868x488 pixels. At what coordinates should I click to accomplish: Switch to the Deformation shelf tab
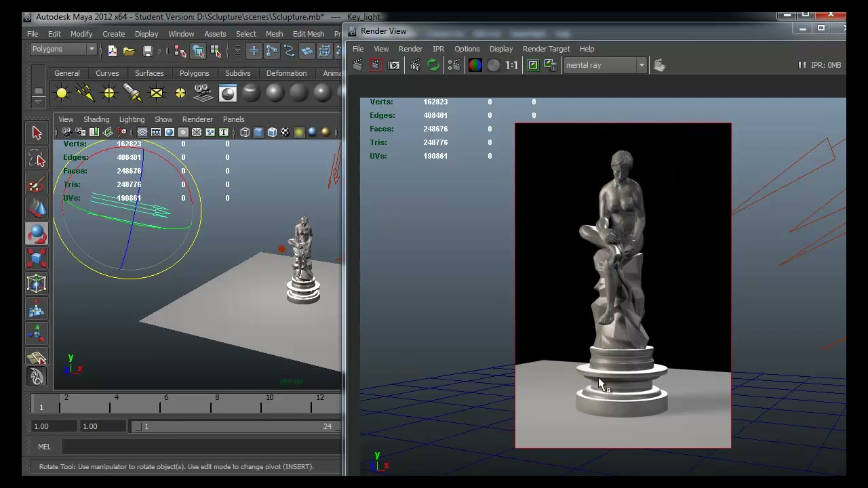[x=286, y=73]
